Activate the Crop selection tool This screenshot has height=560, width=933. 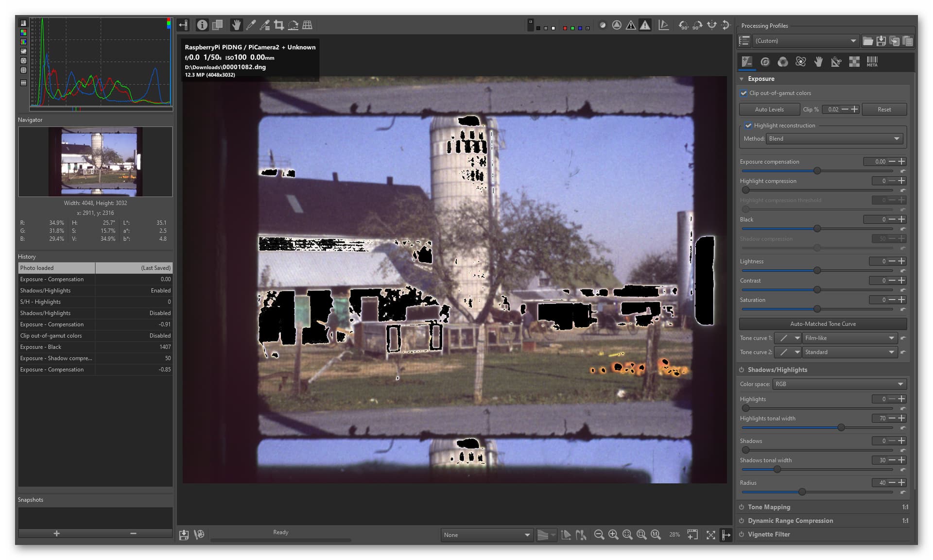pyautogui.click(x=279, y=25)
